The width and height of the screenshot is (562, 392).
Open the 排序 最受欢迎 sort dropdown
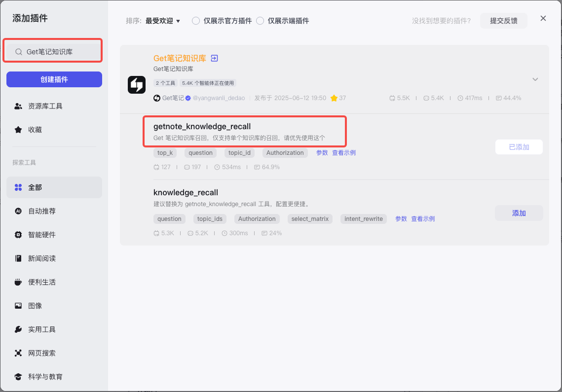click(x=162, y=21)
